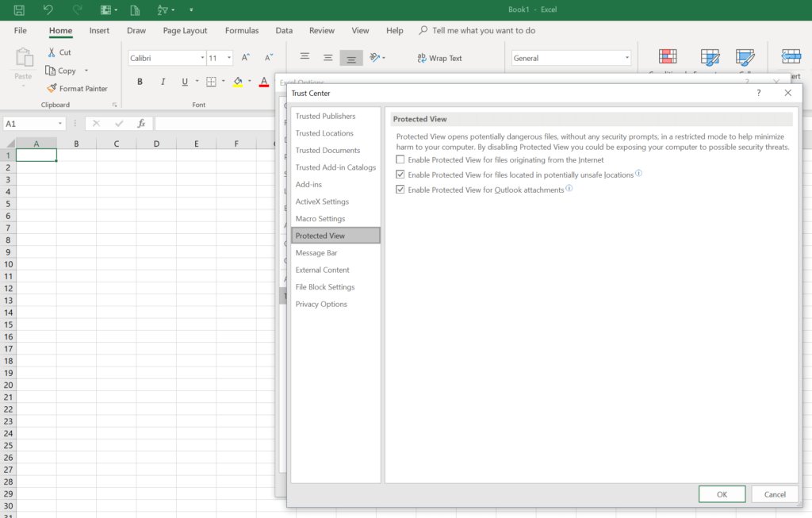Open the font size 11 dropdown
This screenshot has height=518, width=812.
[229, 57]
